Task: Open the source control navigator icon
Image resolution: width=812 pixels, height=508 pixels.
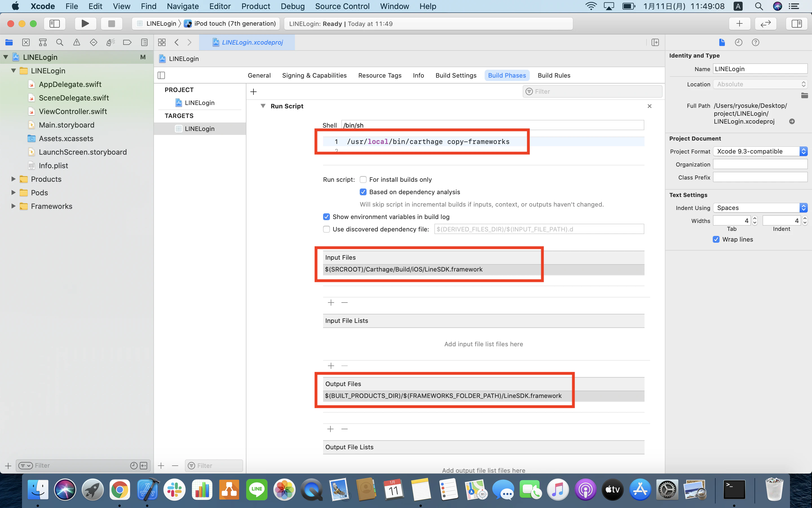Action: [26, 42]
